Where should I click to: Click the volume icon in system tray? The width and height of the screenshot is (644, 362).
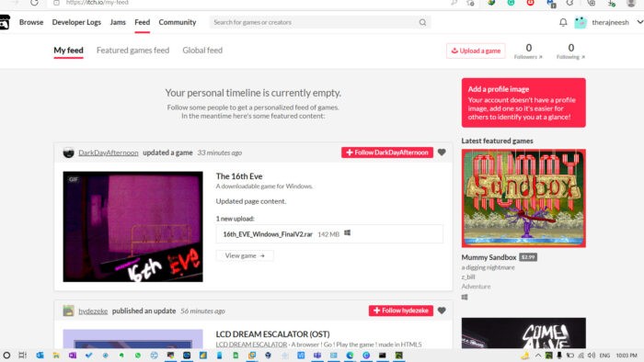(592, 356)
